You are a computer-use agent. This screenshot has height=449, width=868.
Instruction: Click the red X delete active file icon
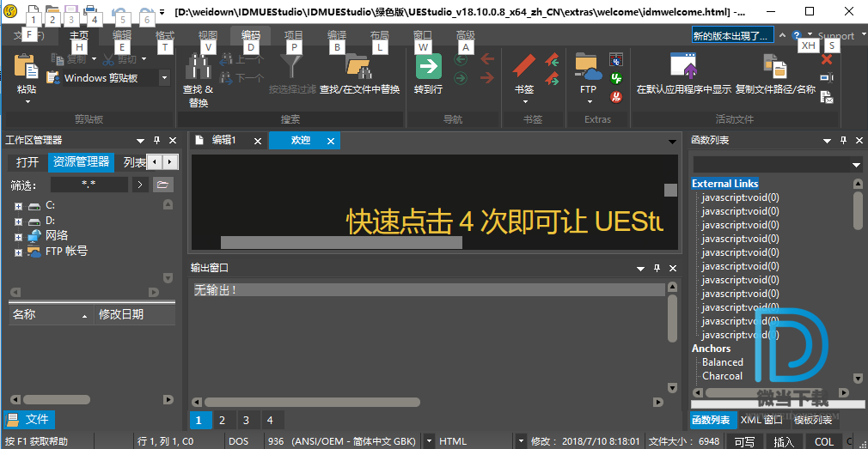click(827, 59)
